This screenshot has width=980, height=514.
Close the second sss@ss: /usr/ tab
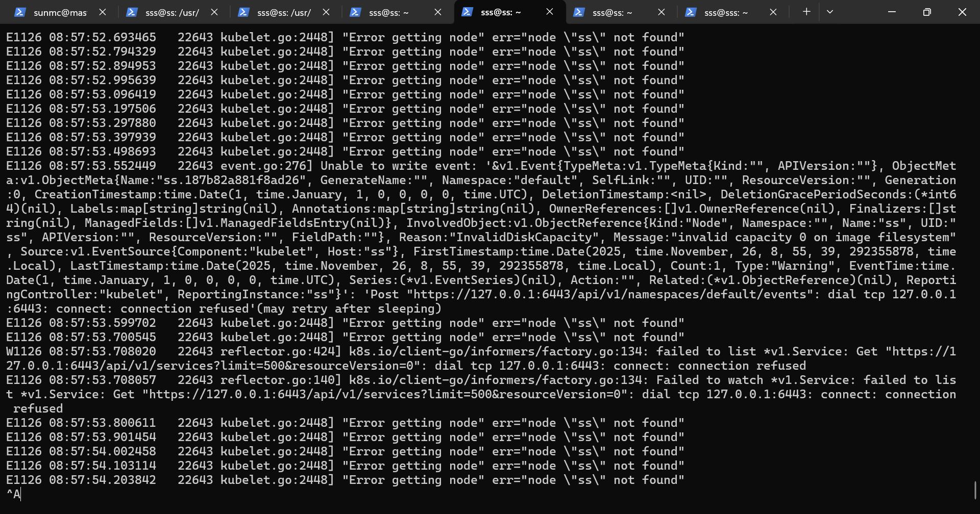[326, 12]
